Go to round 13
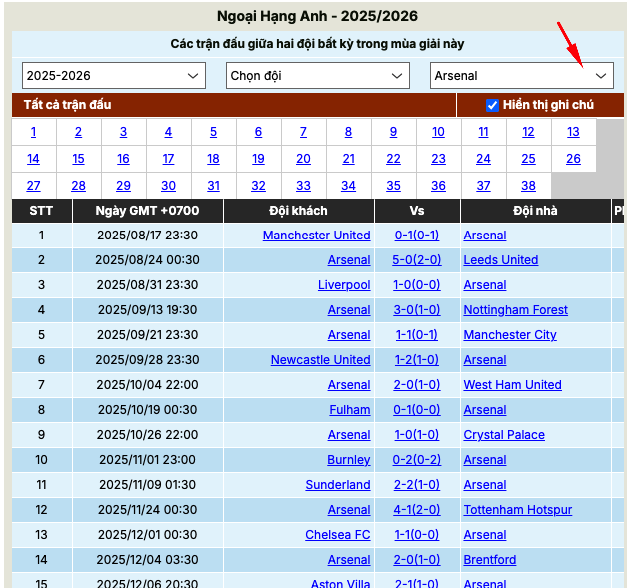 tap(573, 132)
